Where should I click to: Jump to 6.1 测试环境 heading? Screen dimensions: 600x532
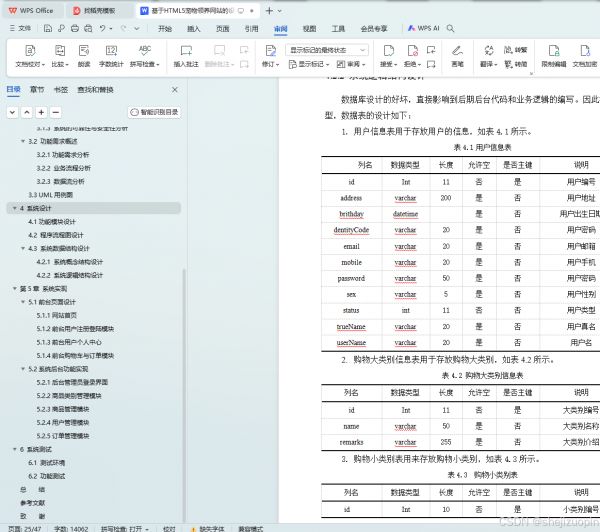point(46,463)
